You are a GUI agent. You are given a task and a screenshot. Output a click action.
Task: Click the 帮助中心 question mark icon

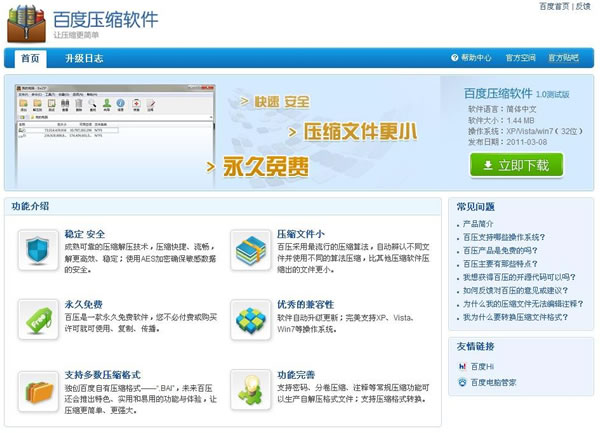coord(454,58)
